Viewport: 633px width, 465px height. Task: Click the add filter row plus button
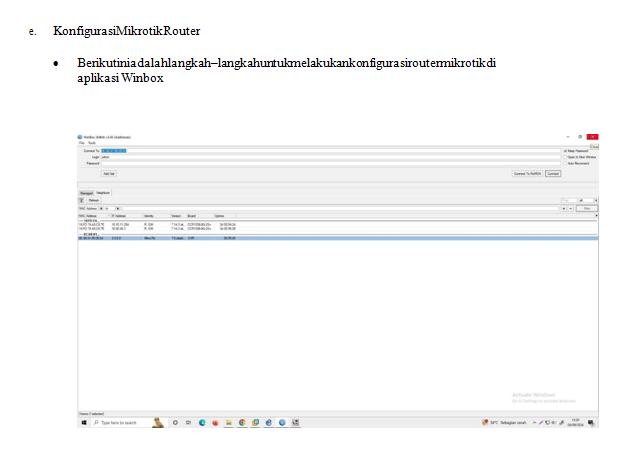coord(564,208)
